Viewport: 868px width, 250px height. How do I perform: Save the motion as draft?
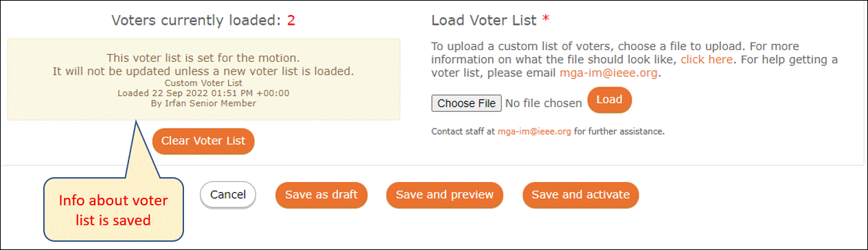click(321, 194)
